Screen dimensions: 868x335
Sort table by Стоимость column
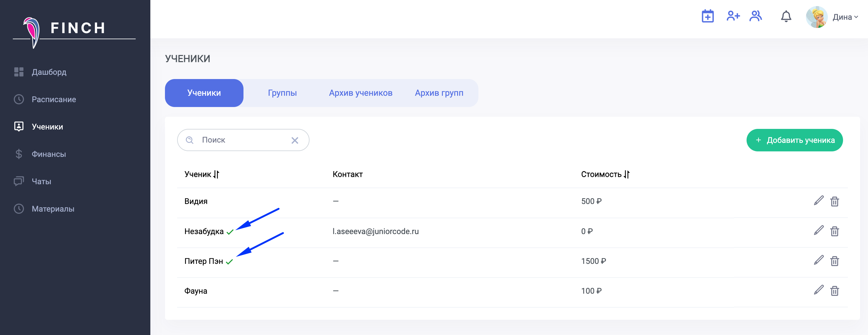coord(626,174)
